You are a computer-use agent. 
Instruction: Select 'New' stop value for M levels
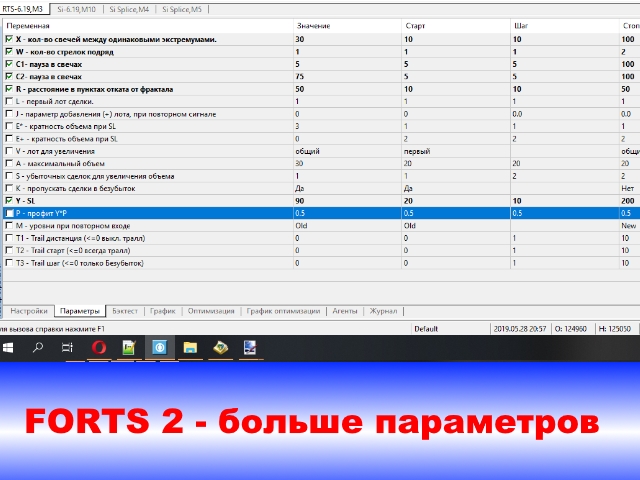(x=629, y=226)
